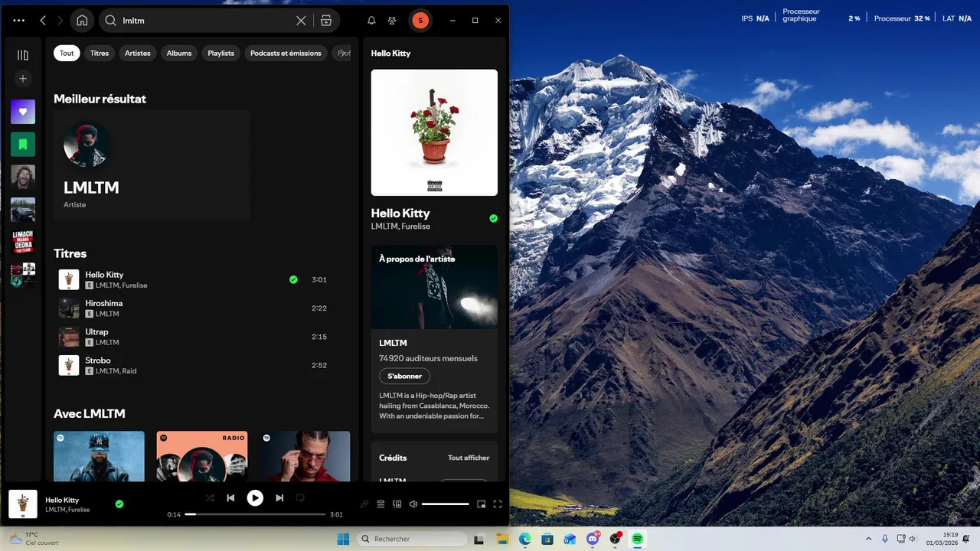This screenshot has width=980, height=551.
Task: Open the Home page button
Action: click(x=82, y=21)
